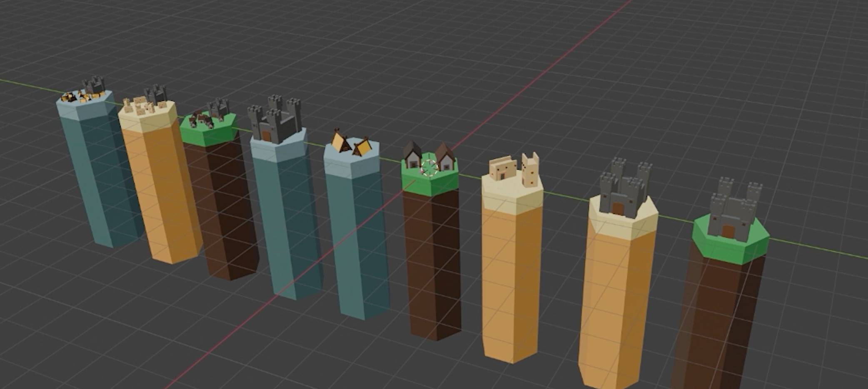Screen dimensions: 868x389
Task: Select the gray castle on the sand-topped pillar
Action: tap(624, 189)
